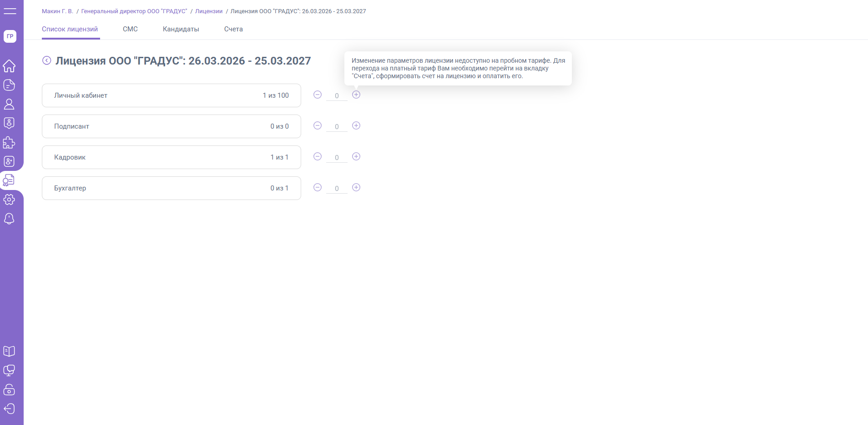Switch to the Счета tab
This screenshot has width=868, height=425.
(x=233, y=29)
